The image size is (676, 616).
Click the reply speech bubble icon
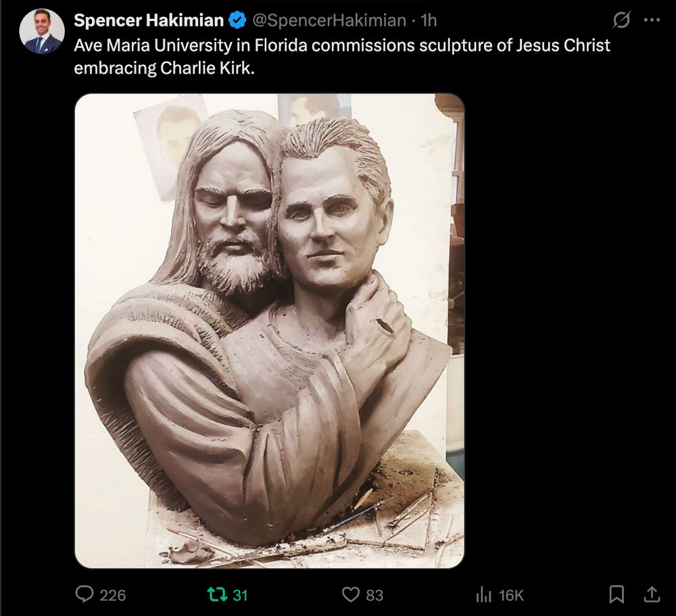click(84, 594)
